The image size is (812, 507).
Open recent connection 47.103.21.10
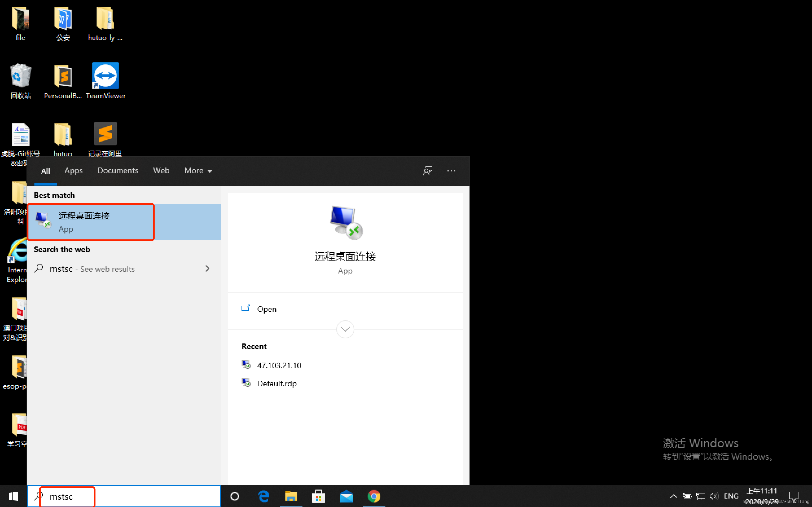(x=279, y=365)
